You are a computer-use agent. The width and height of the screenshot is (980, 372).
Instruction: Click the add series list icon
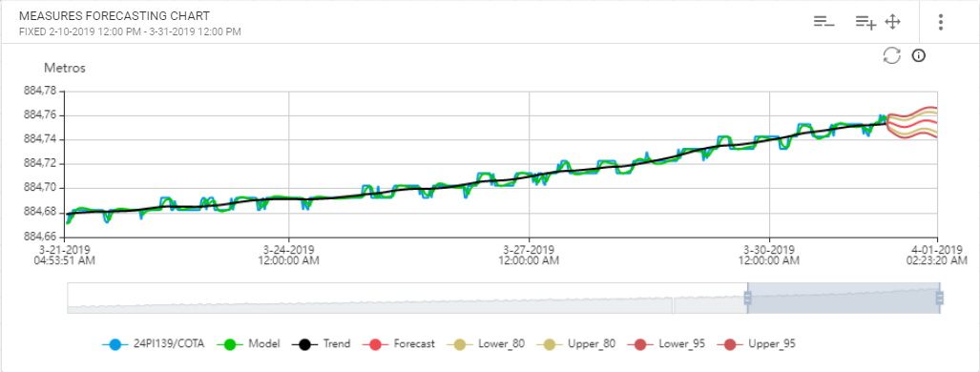tap(865, 22)
